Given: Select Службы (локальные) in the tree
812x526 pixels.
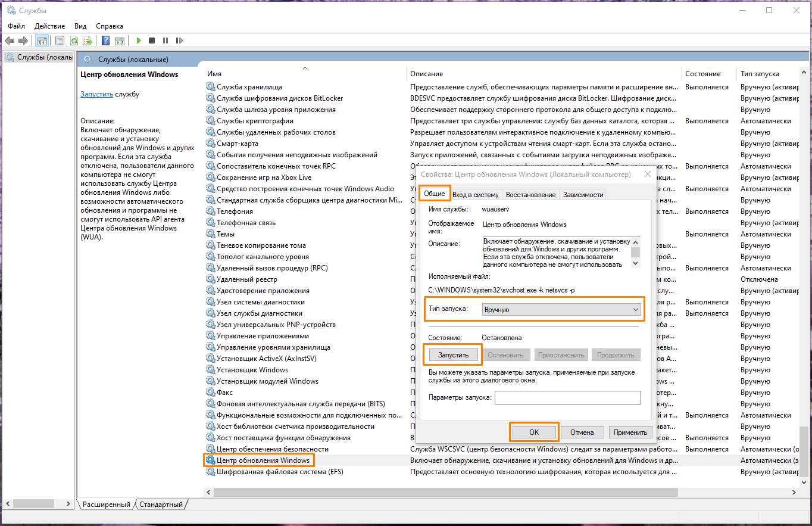Looking at the screenshot, I should click(x=39, y=57).
